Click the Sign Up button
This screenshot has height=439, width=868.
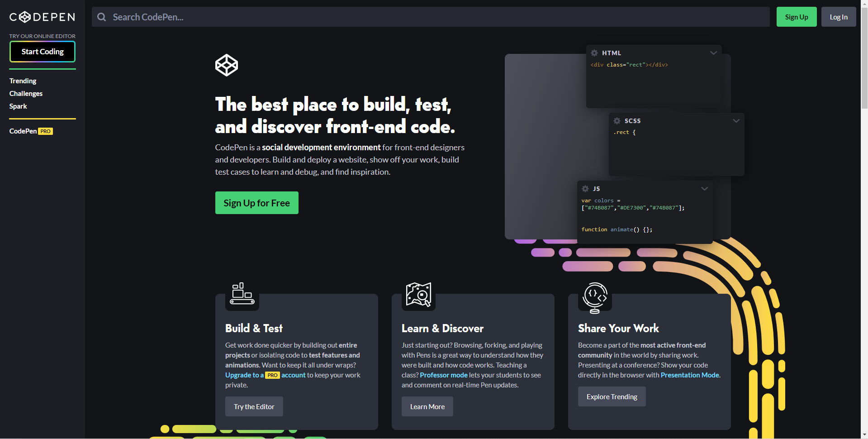click(797, 17)
